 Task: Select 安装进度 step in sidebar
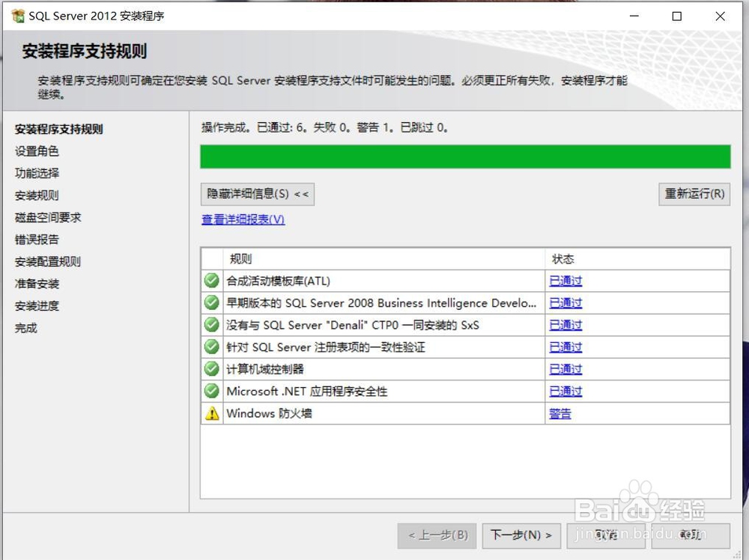(37, 305)
